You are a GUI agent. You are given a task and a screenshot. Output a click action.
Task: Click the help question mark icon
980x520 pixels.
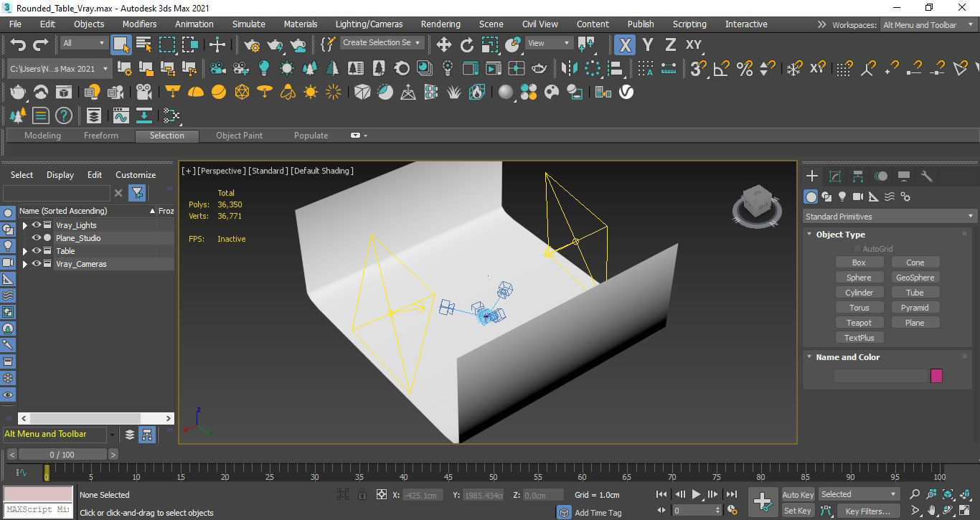(x=64, y=115)
